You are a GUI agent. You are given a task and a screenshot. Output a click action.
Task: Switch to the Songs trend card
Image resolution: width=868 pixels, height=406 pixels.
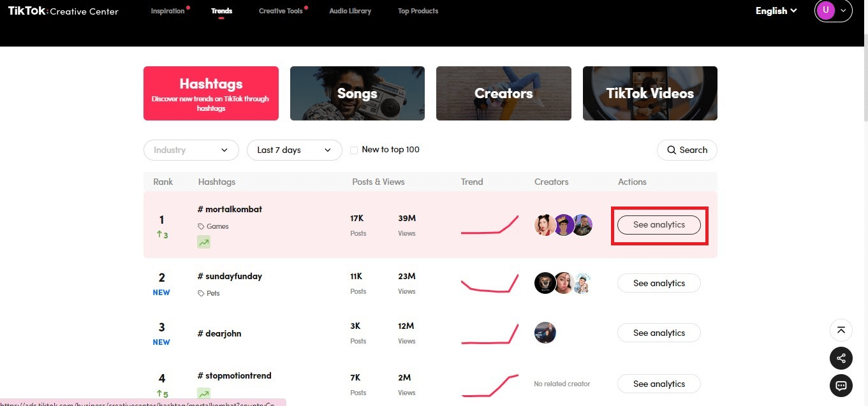pyautogui.click(x=357, y=93)
